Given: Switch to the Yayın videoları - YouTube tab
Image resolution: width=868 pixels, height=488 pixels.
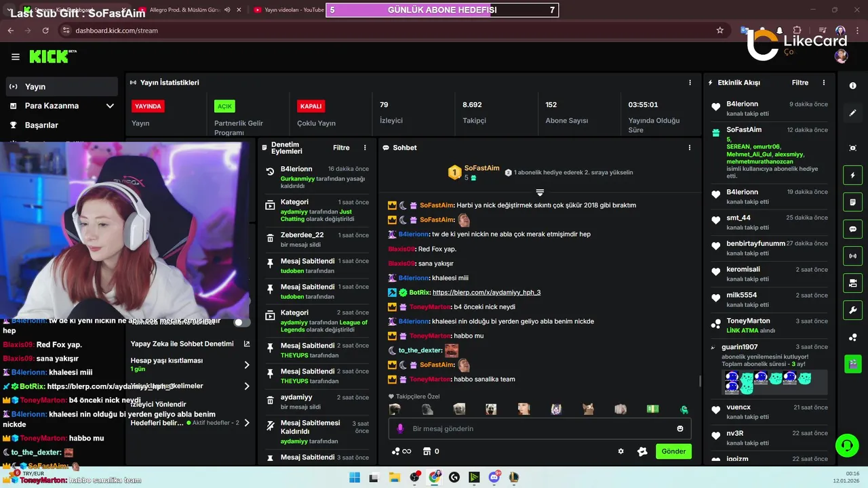Looking at the screenshot, I should click(x=288, y=10).
